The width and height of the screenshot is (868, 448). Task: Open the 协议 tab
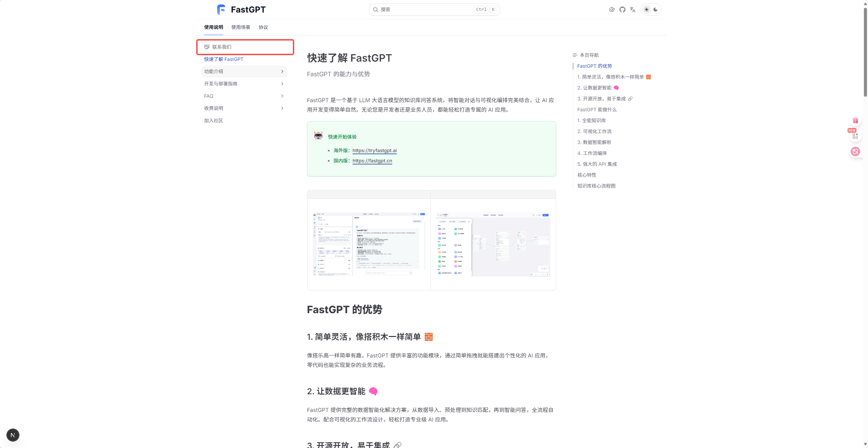[263, 27]
